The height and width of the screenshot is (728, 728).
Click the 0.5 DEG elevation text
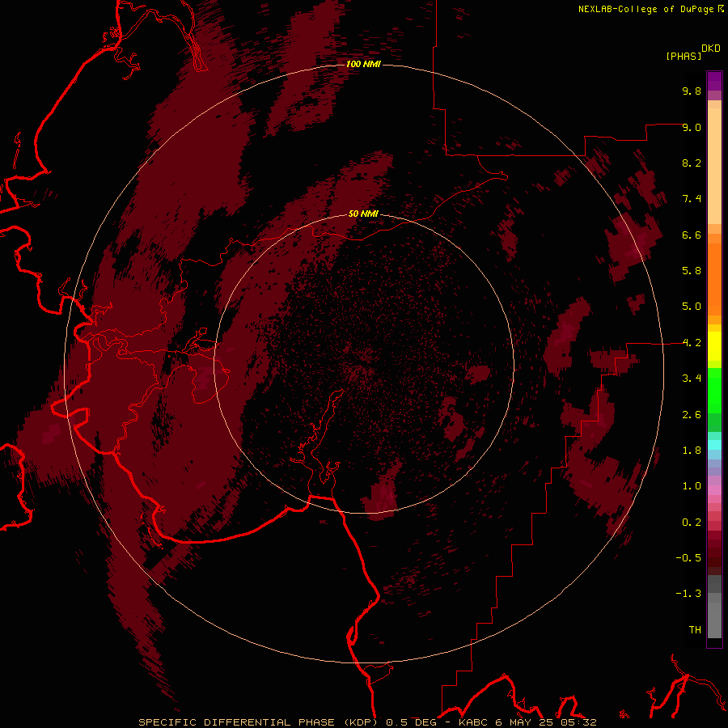point(412,722)
